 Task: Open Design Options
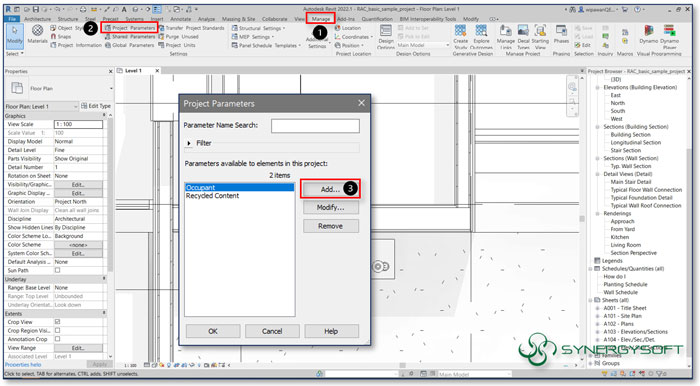pyautogui.click(x=386, y=37)
